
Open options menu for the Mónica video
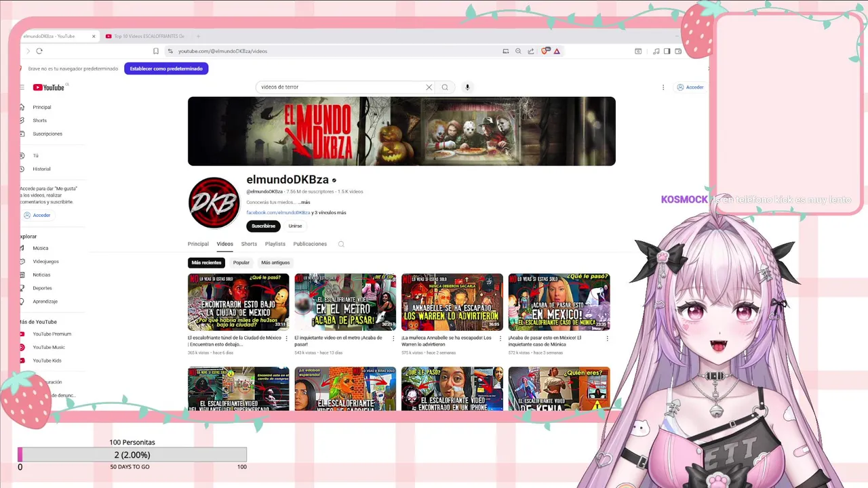coord(607,338)
